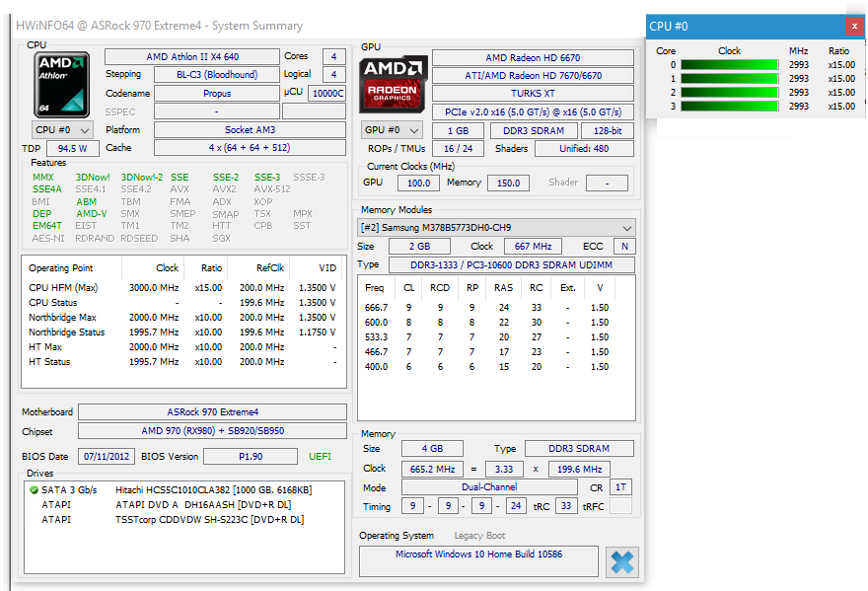Click the EM64T feature label
868x591 pixels.
(x=47, y=226)
